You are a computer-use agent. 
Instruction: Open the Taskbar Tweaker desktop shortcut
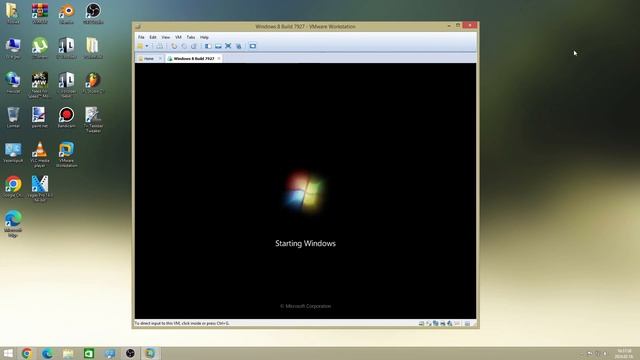(93, 120)
